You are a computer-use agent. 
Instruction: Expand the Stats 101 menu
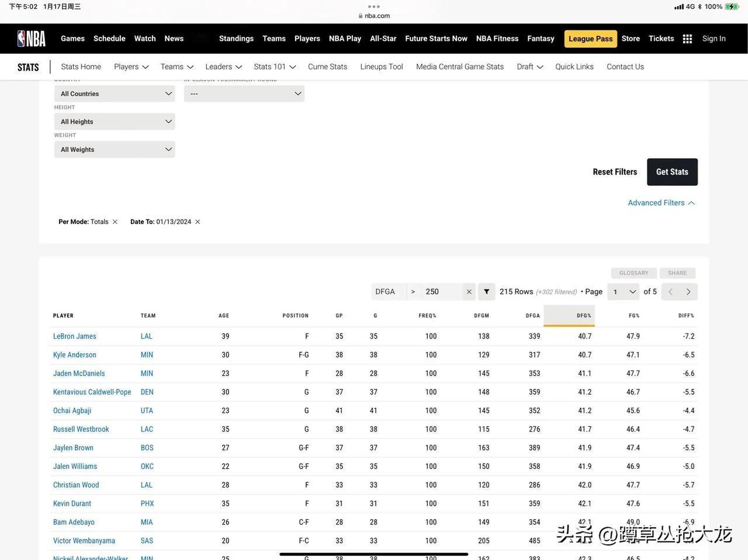tap(275, 67)
